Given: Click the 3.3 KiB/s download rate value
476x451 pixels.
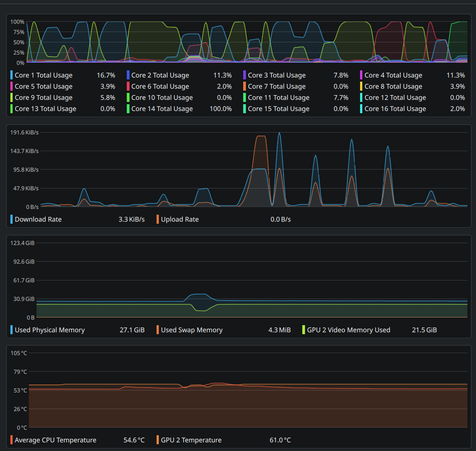Looking at the screenshot, I should [x=131, y=220].
